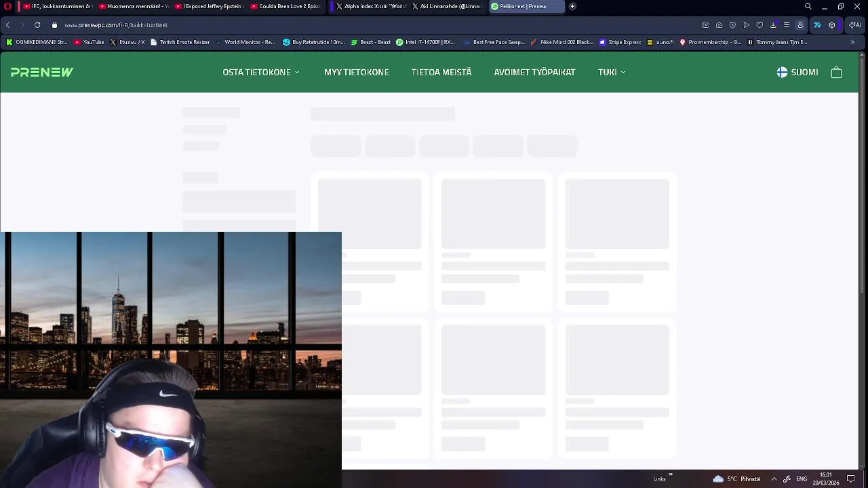
Task: Open the extensions cube icon
Action: coord(832,25)
